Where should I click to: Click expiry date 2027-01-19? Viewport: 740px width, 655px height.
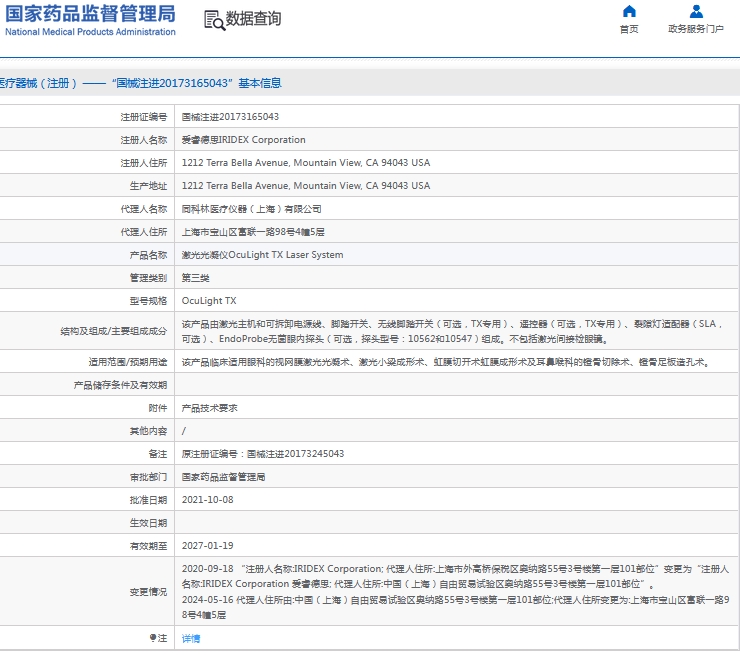(x=208, y=546)
